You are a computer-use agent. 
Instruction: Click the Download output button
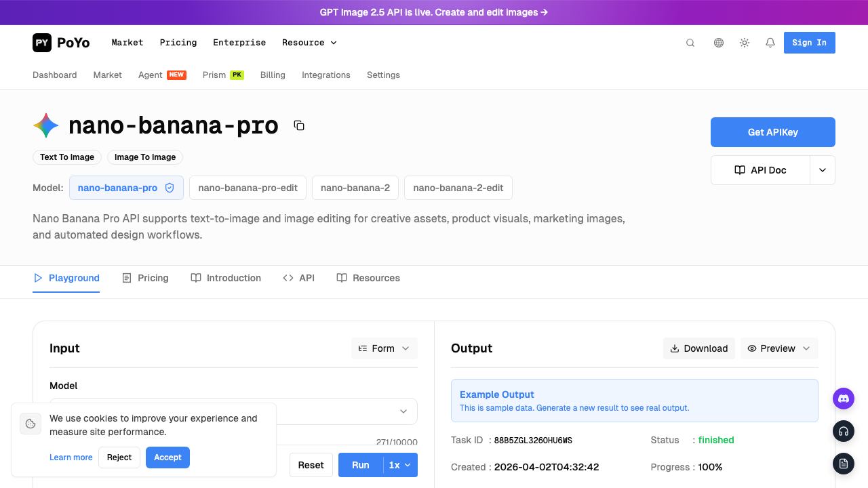(698, 348)
